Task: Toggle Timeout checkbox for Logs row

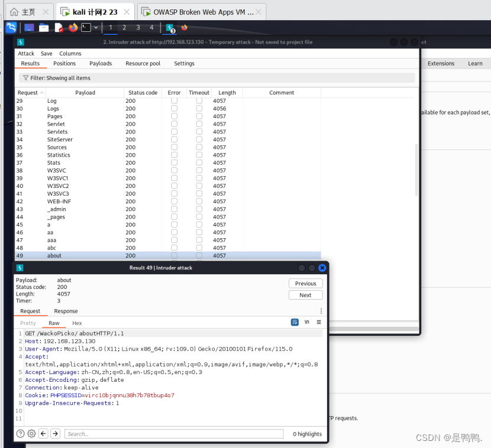Action: click(x=199, y=108)
